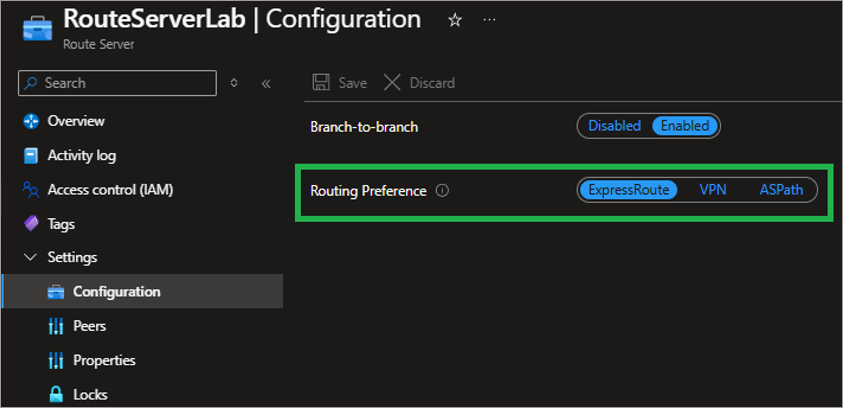Click the Locks padlock icon
The height and width of the screenshot is (408, 843).
point(55,394)
